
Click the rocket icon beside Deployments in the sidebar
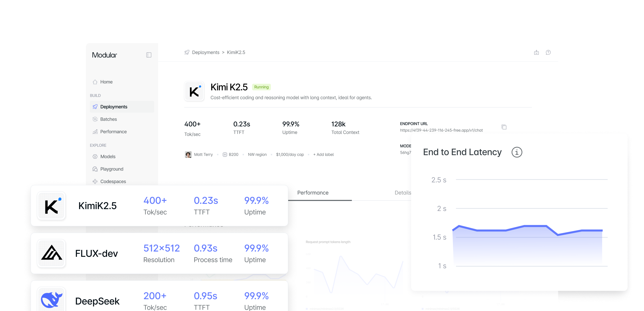(x=95, y=107)
